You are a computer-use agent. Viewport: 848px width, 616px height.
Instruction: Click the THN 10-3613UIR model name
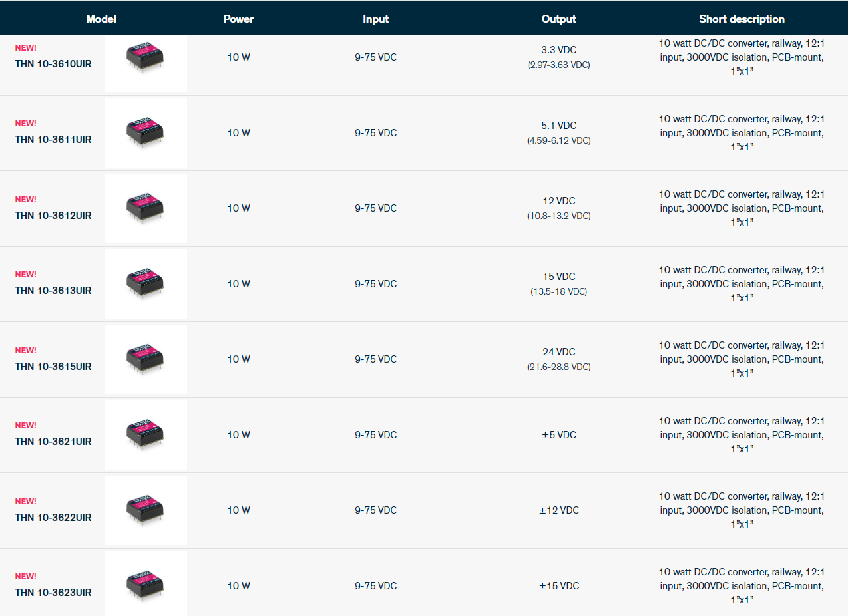tap(53, 291)
